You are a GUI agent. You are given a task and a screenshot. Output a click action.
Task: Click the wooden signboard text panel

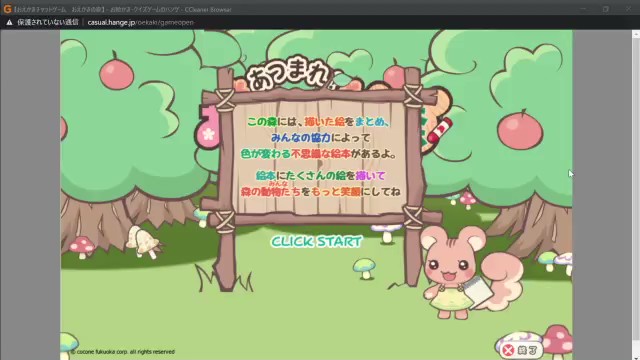pyautogui.click(x=319, y=157)
